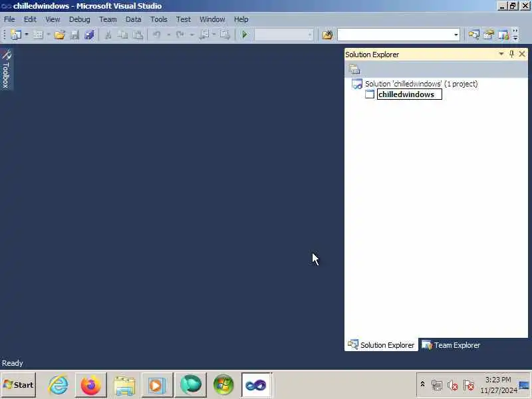Start Debugging with green play icon
532x399 pixels.
point(245,35)
